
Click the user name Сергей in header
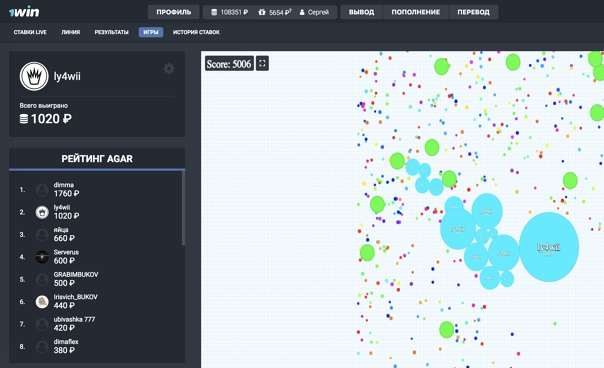(x=318, y=12)
